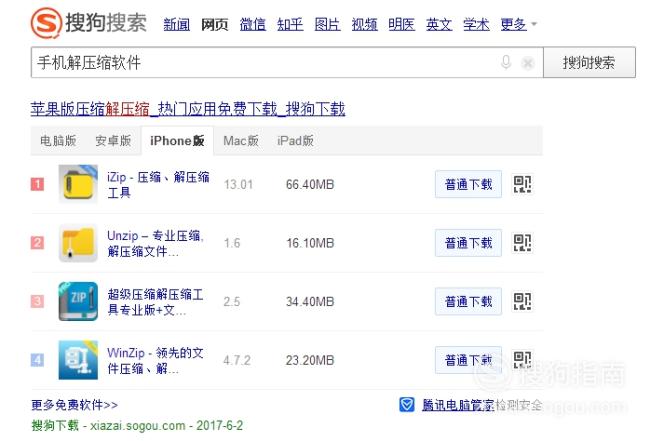The image size is (650, 441).
Task: Open the Unzip yellow folder app icon
Action: click(x=78, y=243)
